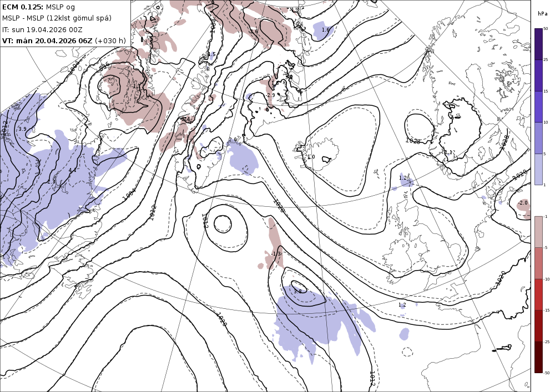Select the 'IT: sun 19.04.2026 00Z' initial time
555x392 pixels.
coord(42,29)
